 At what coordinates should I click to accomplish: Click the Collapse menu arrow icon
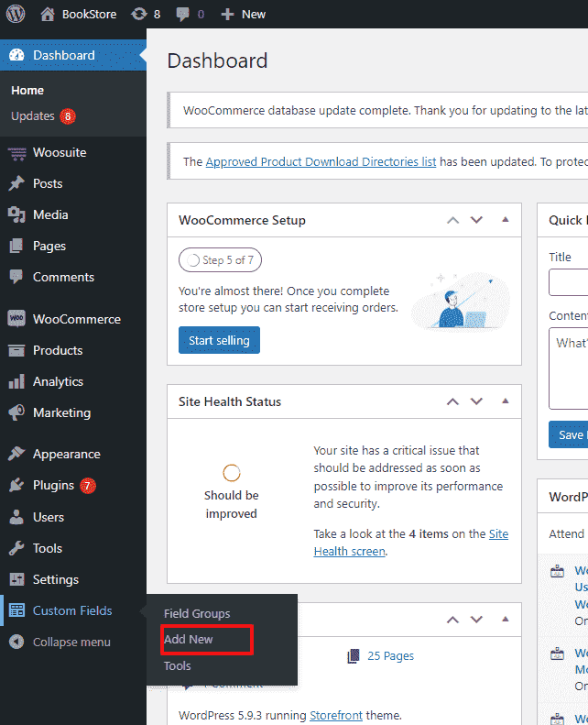coord(16,642)
